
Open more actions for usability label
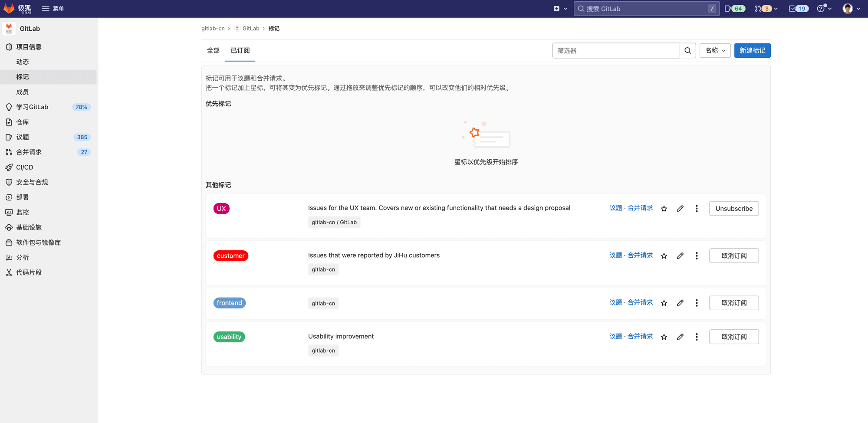click(x=697, y=337)
